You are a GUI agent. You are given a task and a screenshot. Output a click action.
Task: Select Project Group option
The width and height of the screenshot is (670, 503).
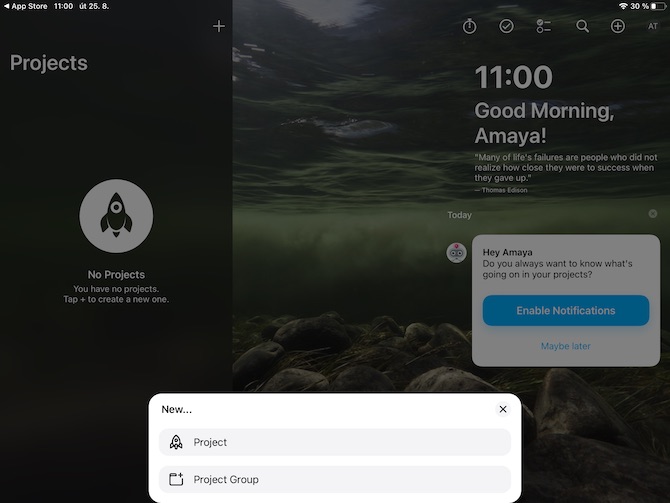[x=335, y=479]
